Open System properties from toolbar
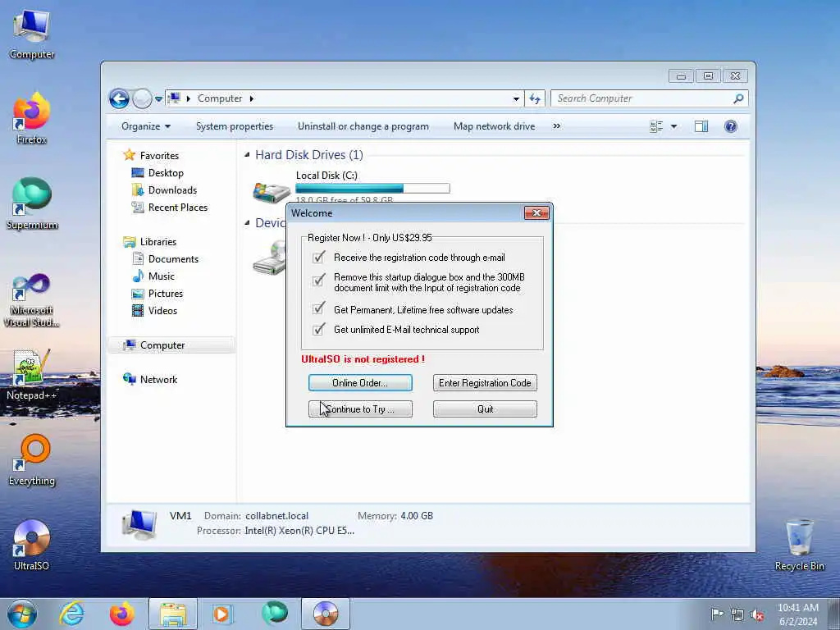Image resolution: width=840 pixels, height=630 pixels. coord(235,126)
